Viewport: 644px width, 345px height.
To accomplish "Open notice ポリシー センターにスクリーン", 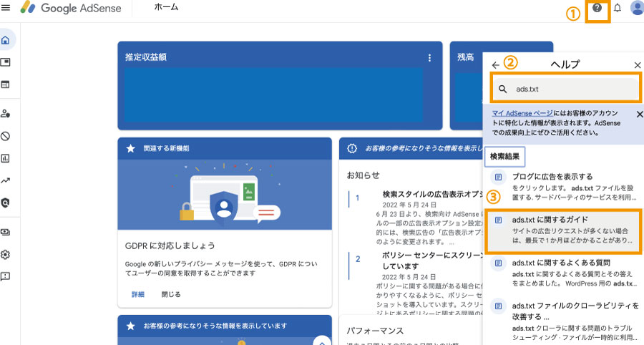I will (x=432, y=261).
